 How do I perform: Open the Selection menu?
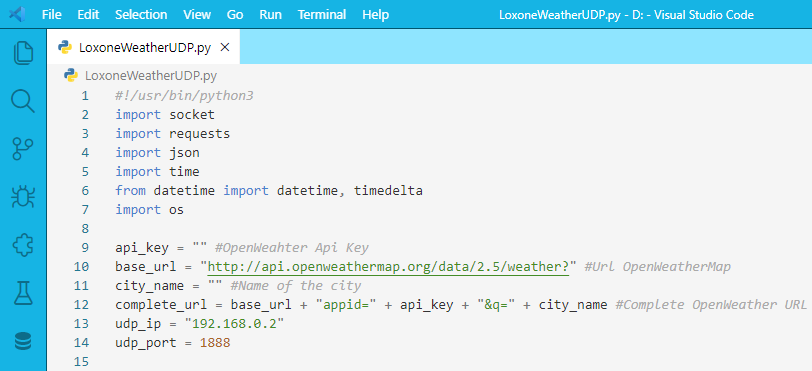(x=141, y=15)
